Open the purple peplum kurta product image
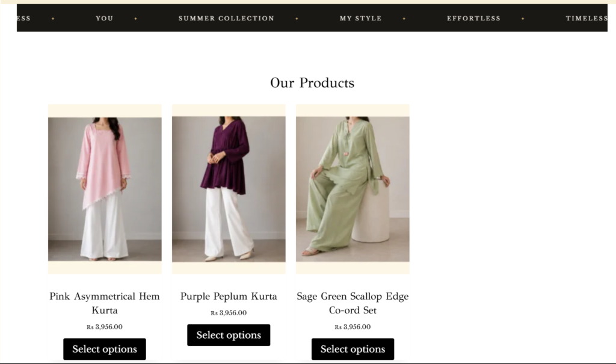616x364 pixels. (x=229, y=189)
